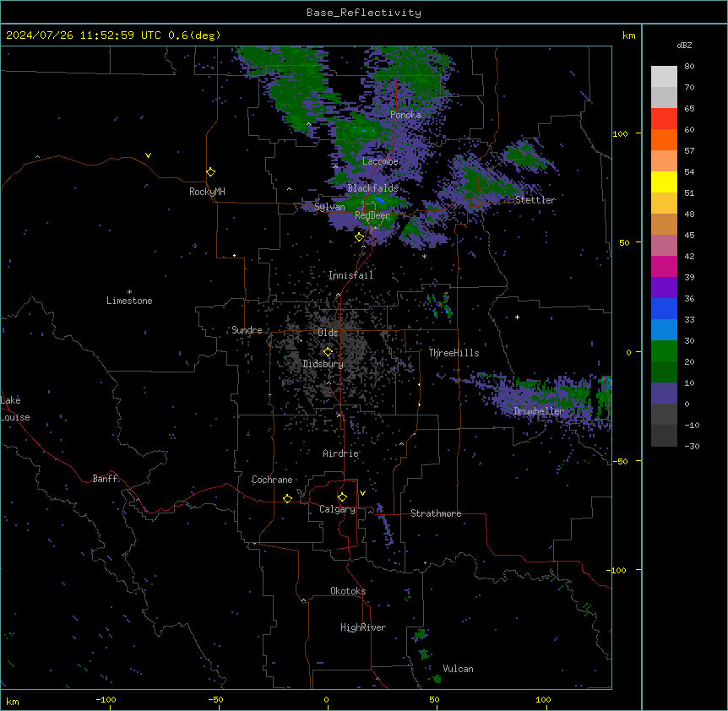Screen dimensions: 728x711
Task: Click the white asterisk marker above Limestone
Action: [129, 292]
